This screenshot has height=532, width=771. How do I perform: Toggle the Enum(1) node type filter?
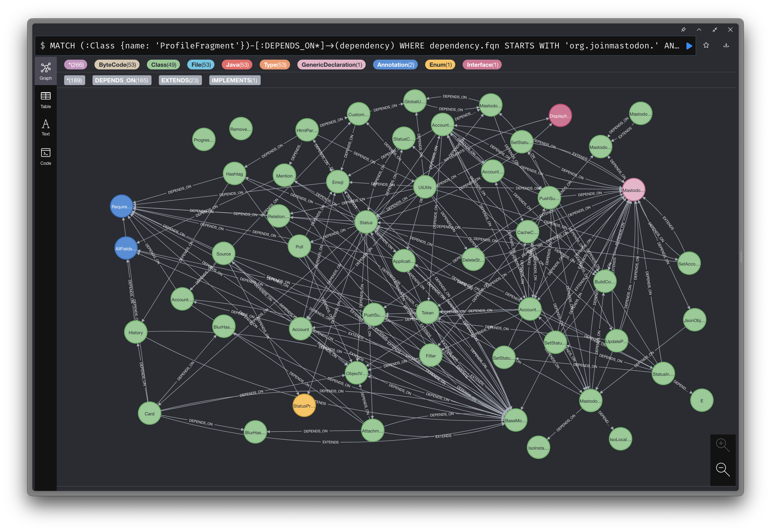440,64
